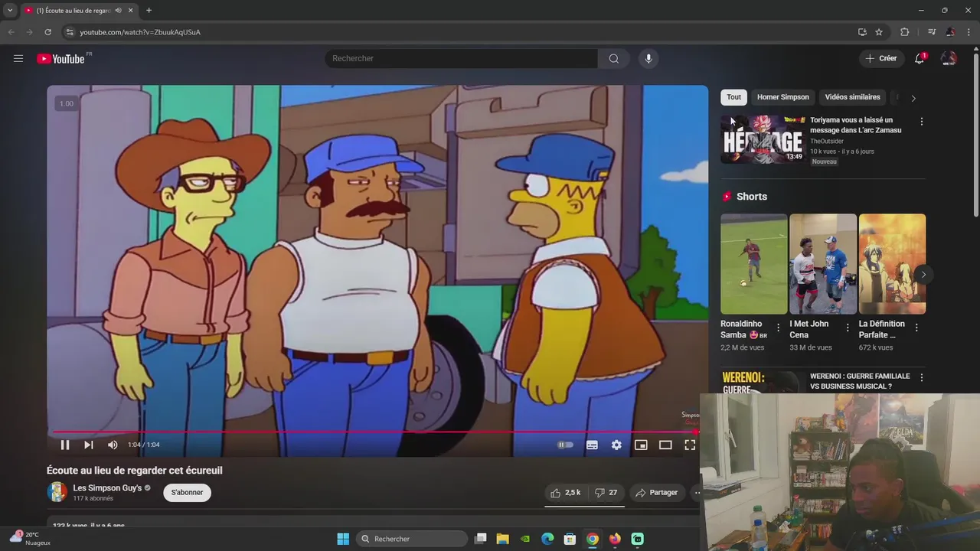Open File Explorer from the taskbar
Screen dimensions: 980x551
[502, 539]
